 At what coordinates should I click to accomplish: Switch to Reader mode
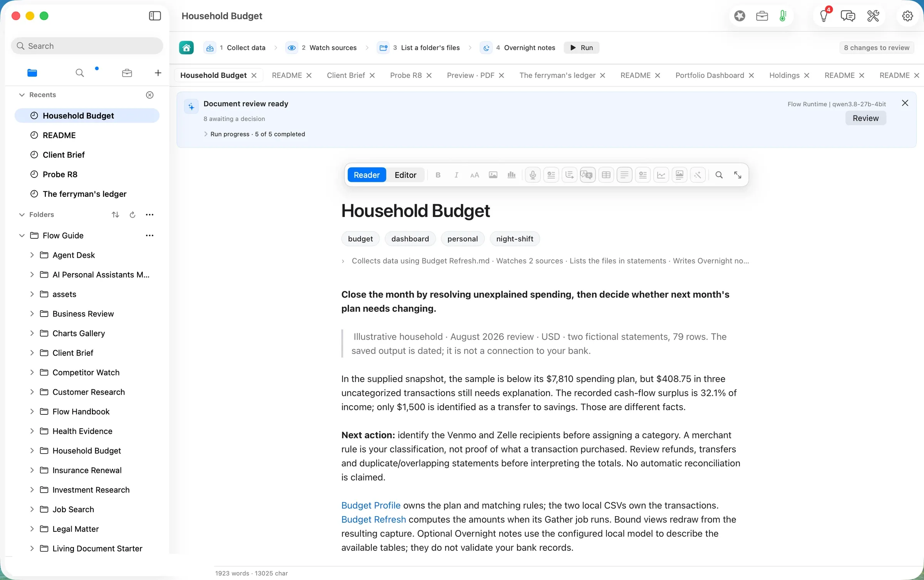367,175
